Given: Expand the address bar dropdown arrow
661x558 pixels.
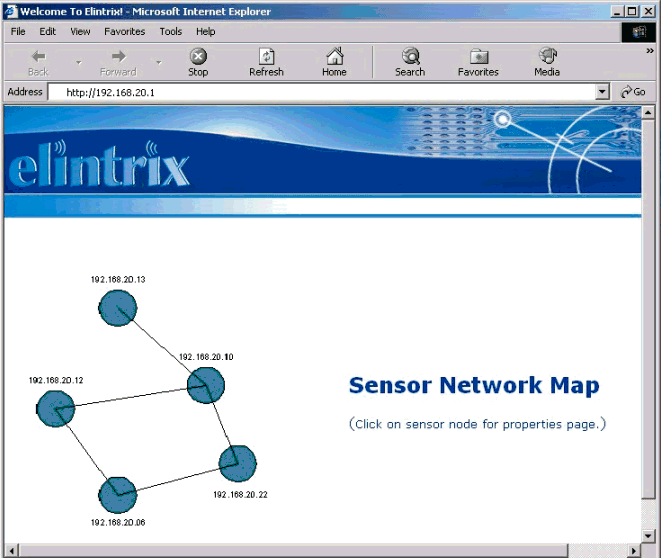Looking at the screenshot, I should click(x=602, y=92).
